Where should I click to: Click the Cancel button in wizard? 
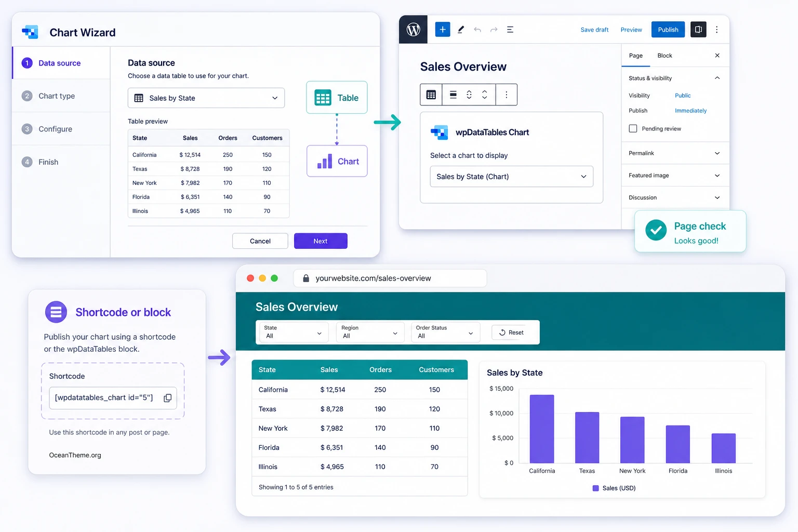tap(260, 241)
